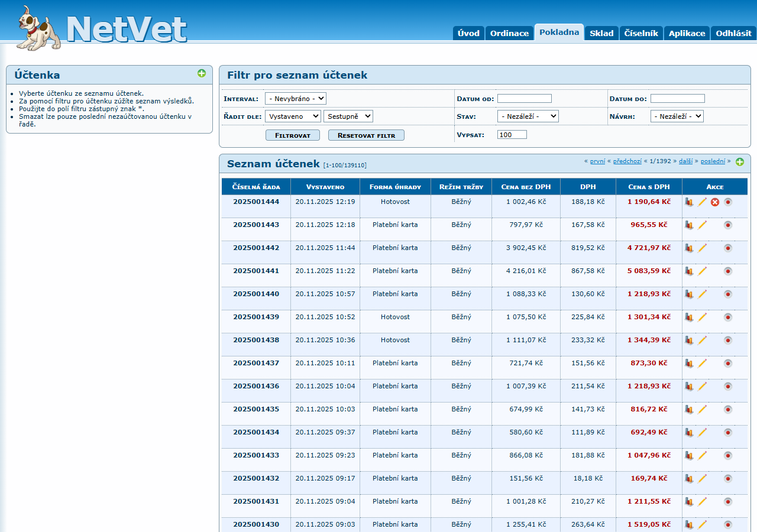757x532 pixels.
Task: Open bar chart icon for receipt 2025001442
Action: click(x=689, y=248)
